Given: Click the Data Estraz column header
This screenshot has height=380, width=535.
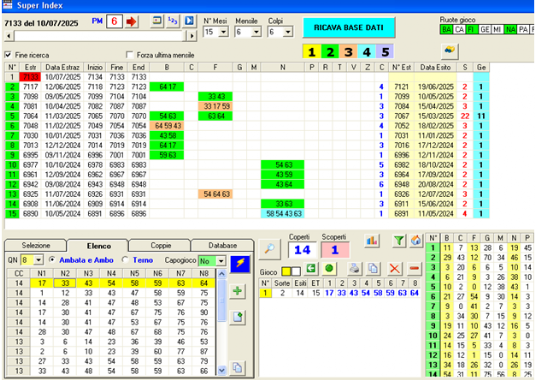Looking at the screenshot, I should click(62, 67).
